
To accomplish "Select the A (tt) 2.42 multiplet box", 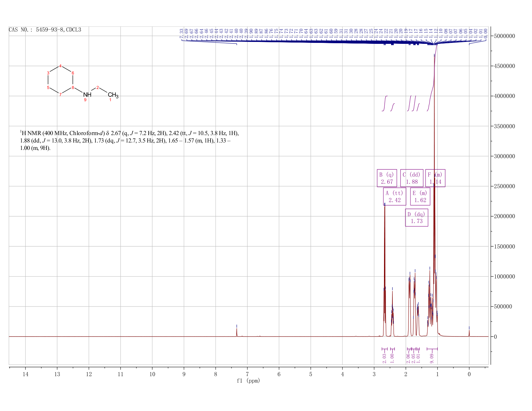I will click(x=395, y=197).
